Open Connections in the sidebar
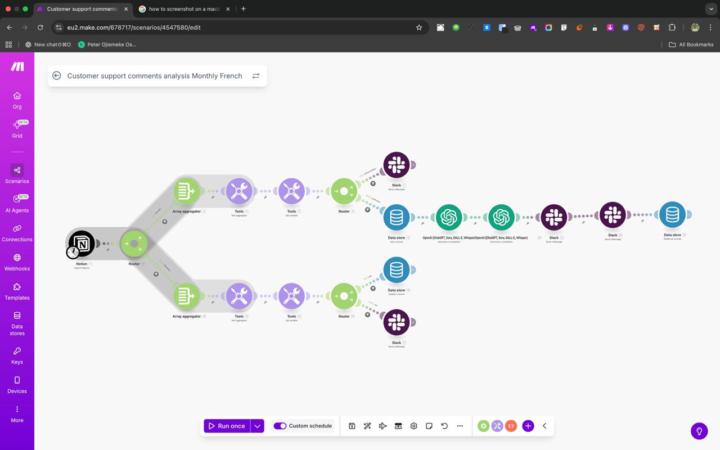 [x=17, y=233]
